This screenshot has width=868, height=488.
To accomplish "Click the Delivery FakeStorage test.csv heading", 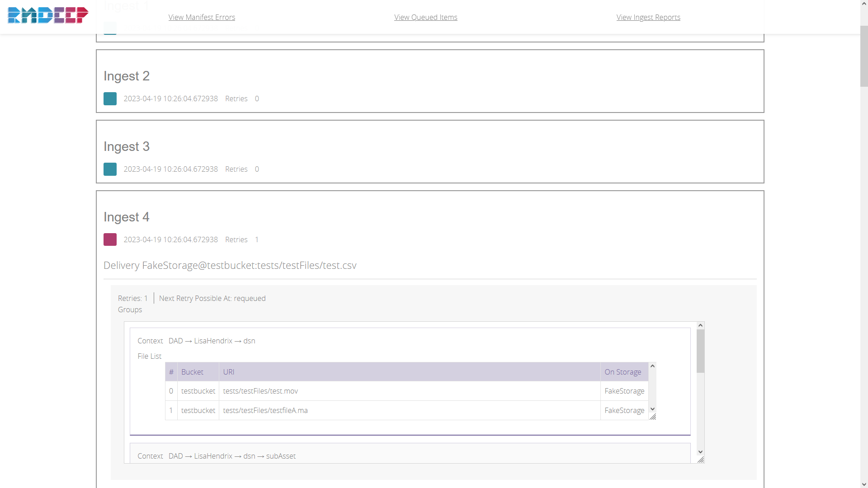I will (230, 265).
